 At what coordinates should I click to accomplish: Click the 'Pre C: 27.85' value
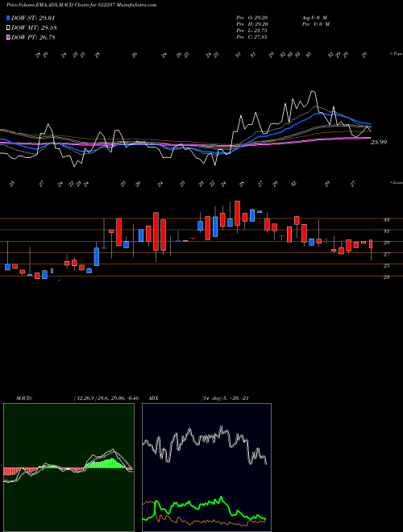coord(251,37)
